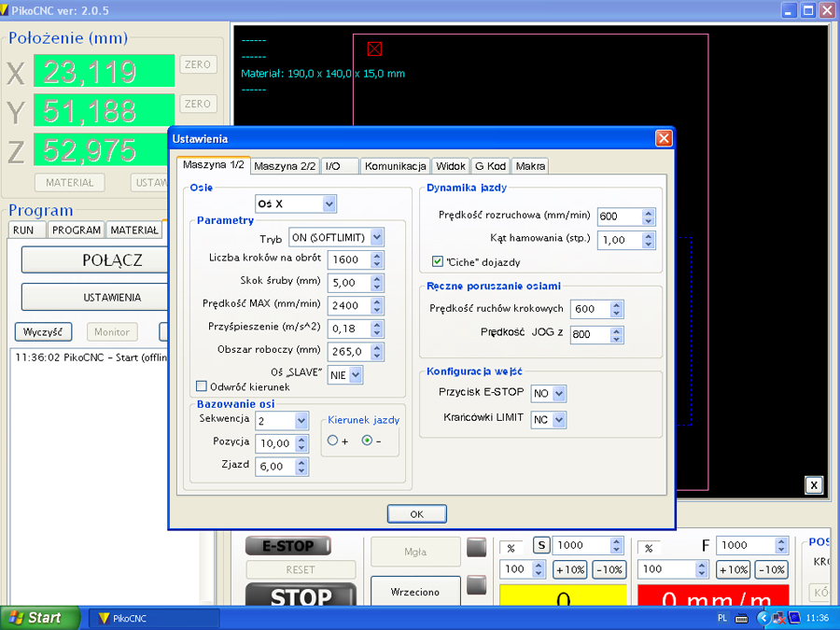Click the PL language tray indicator
The height and width of the screenshot is (630, 840).
(722, 618)
